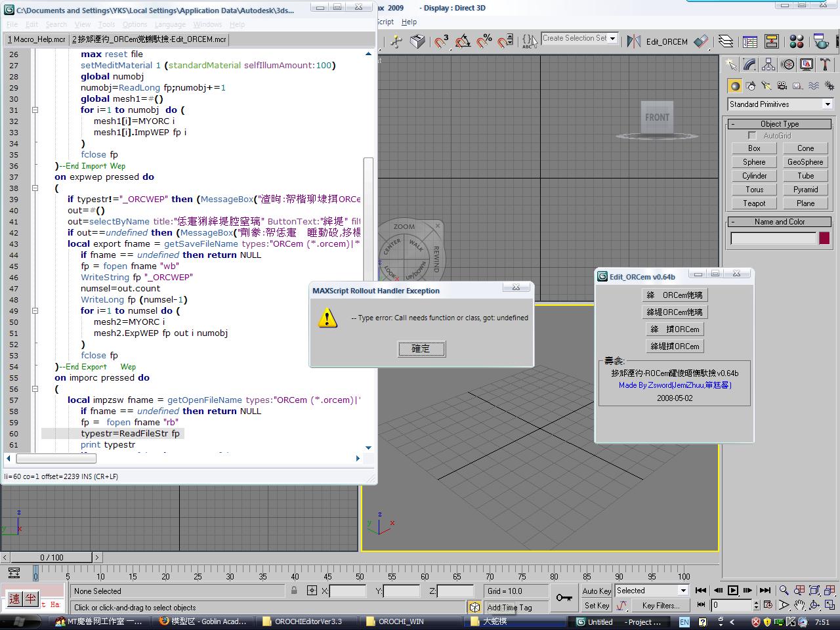Switch to the Create command panel
This screenshot has width=840, height=630.
coord(730,64)
